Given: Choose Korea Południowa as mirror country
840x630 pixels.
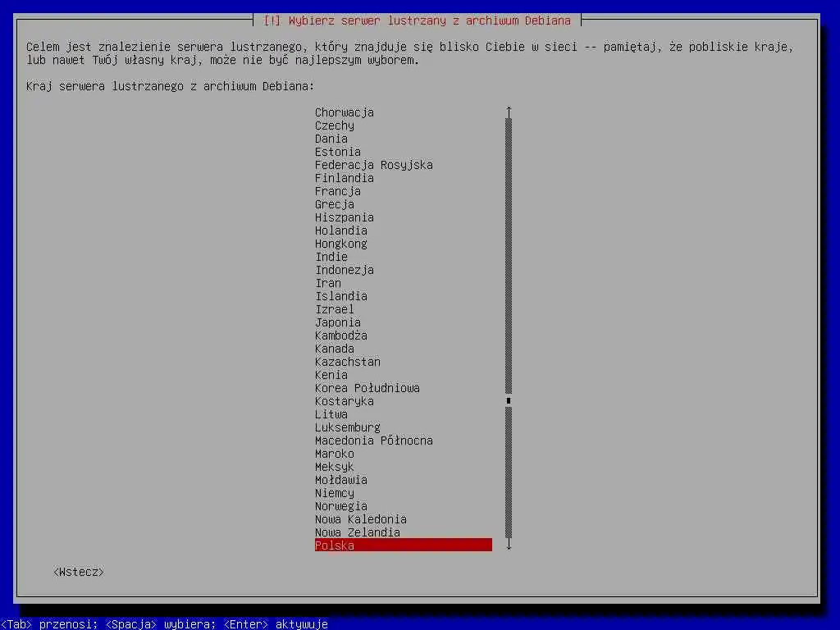Looking at the screenshot, I should click(367, 388).
